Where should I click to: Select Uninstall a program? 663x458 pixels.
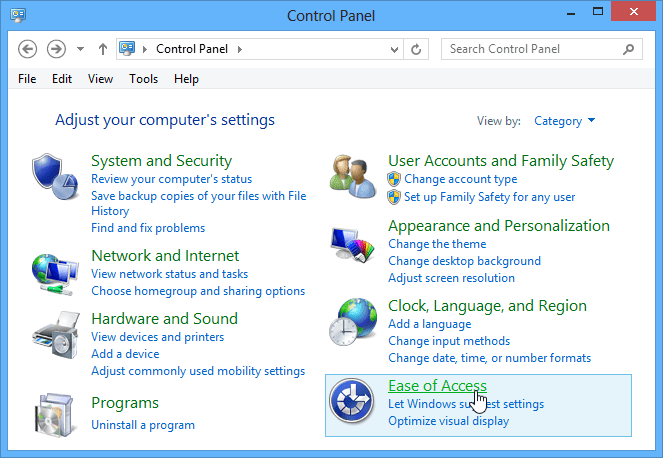click(x=143, y=425)
